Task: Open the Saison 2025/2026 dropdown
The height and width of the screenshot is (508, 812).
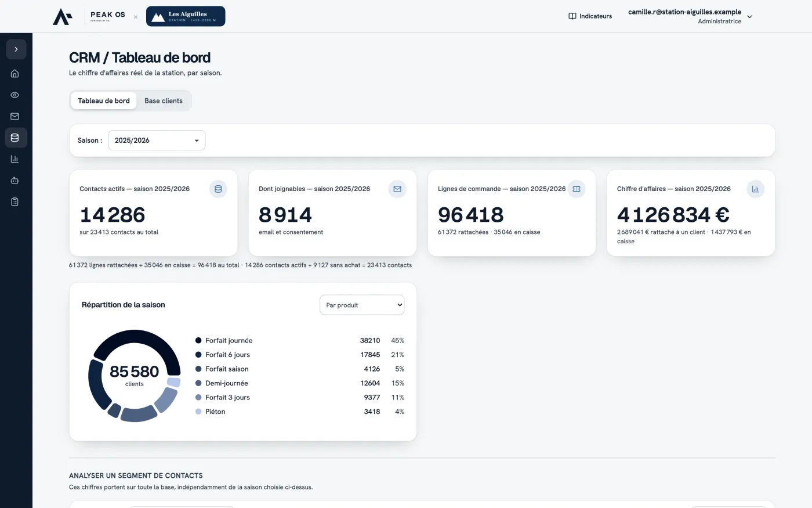Action: click(x=157, y=140)
